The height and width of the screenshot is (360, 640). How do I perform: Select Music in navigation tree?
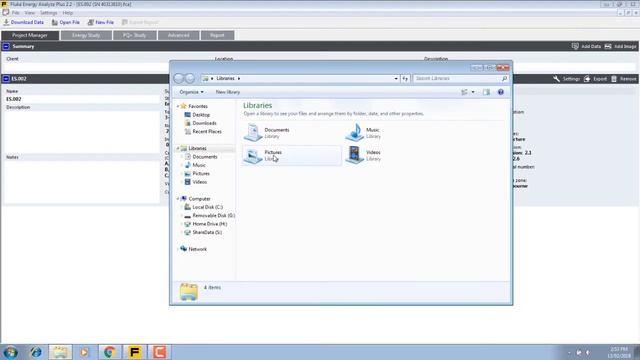pos(195,165)
